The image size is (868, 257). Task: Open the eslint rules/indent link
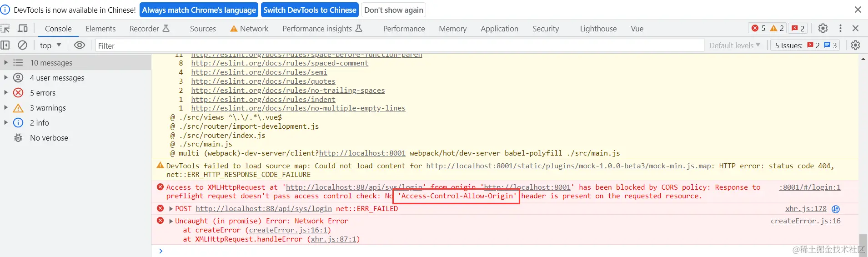pos(263,100)
